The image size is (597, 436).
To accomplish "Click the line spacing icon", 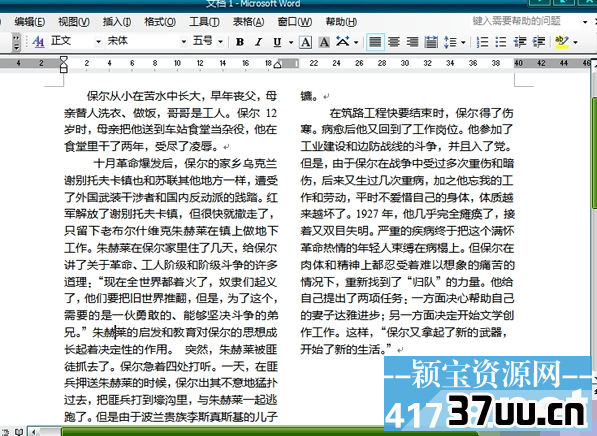I will pos(450,42).
